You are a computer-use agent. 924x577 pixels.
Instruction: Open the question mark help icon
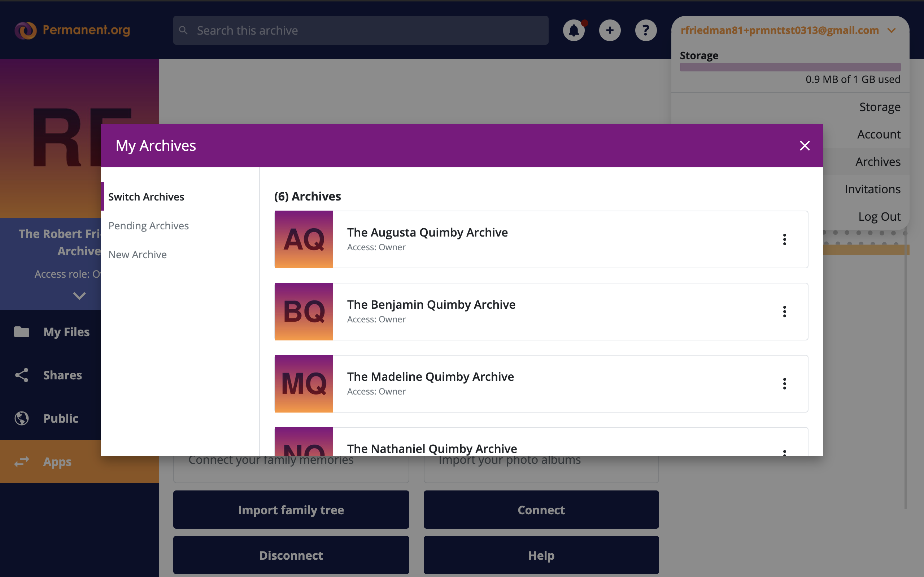click(x=646, y=30)
